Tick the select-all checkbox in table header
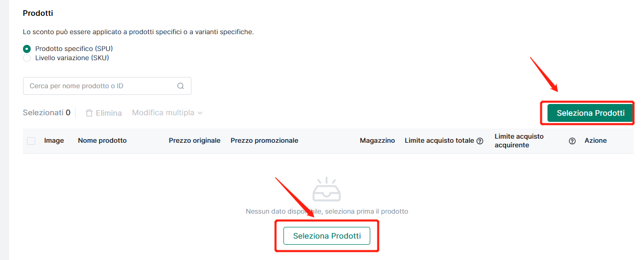The width and height of the screenshot is (644, 260). coord(31,141)
